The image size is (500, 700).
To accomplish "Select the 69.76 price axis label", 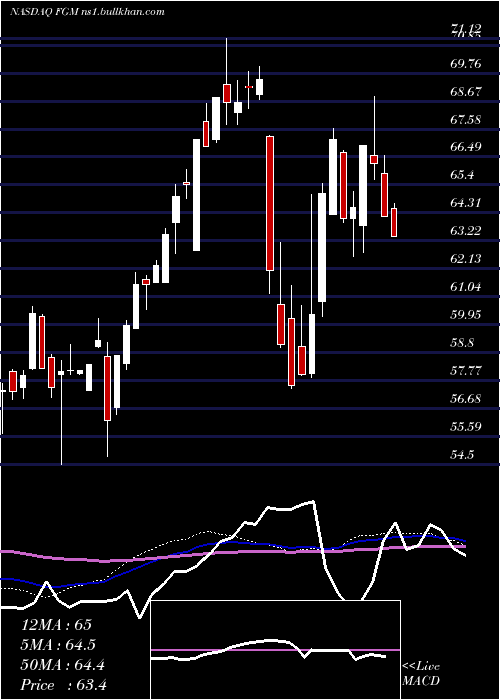I will tap(466, 64).
